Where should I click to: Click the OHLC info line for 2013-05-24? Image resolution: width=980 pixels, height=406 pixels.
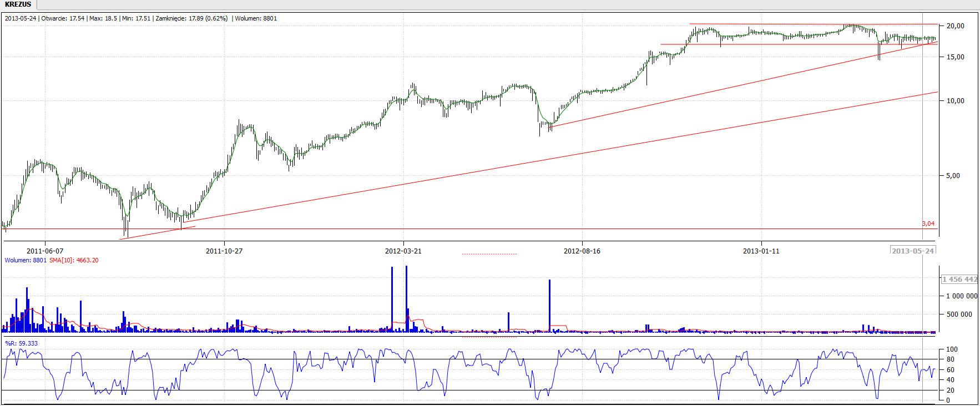point(141,18)
